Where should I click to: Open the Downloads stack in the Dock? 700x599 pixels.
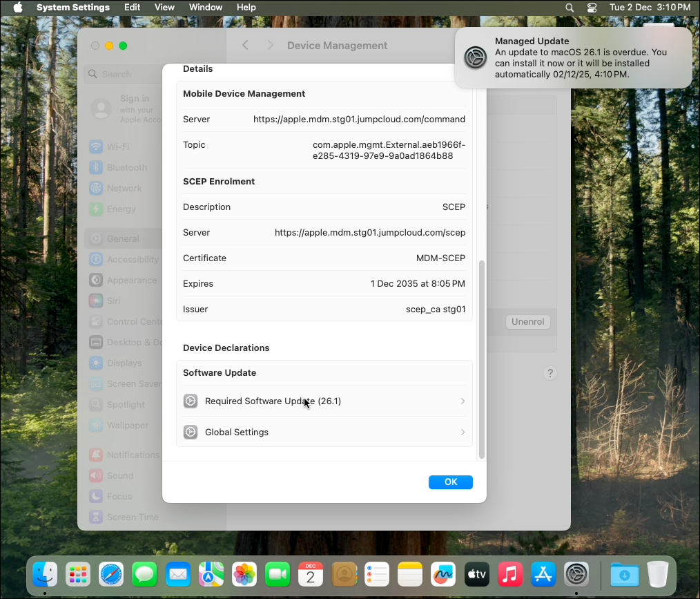click(x=624, y=574)
